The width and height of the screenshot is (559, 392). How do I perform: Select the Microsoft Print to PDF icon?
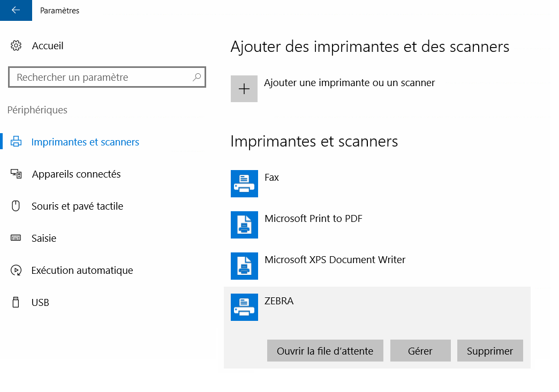244,225
